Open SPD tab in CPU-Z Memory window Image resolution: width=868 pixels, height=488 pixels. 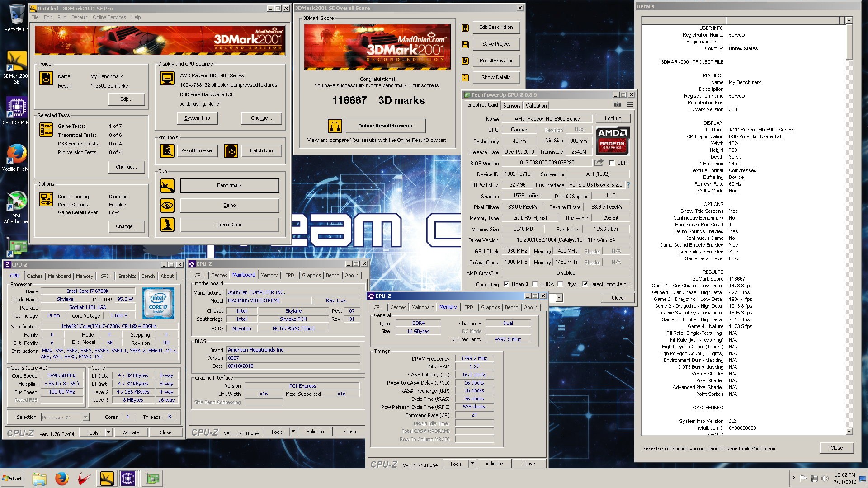(469, 307)
